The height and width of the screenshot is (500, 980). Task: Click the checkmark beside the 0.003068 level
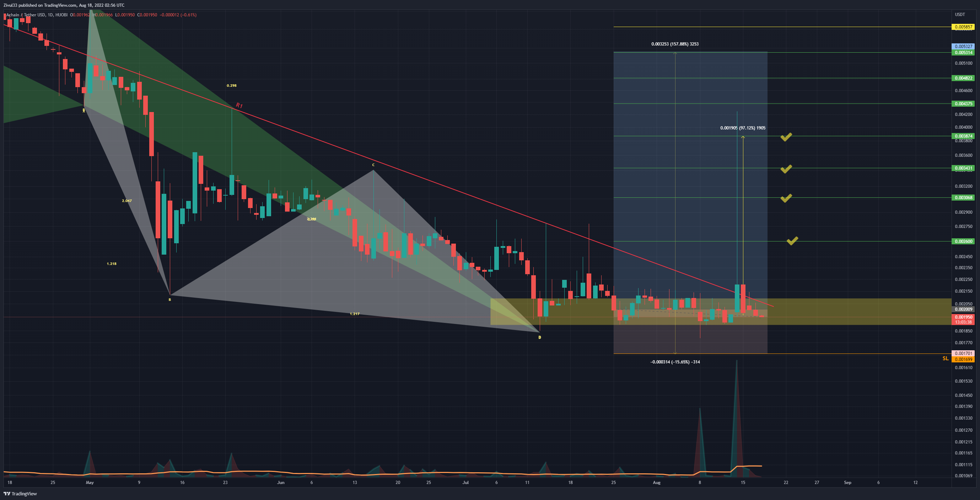click(x=786, y=198)
